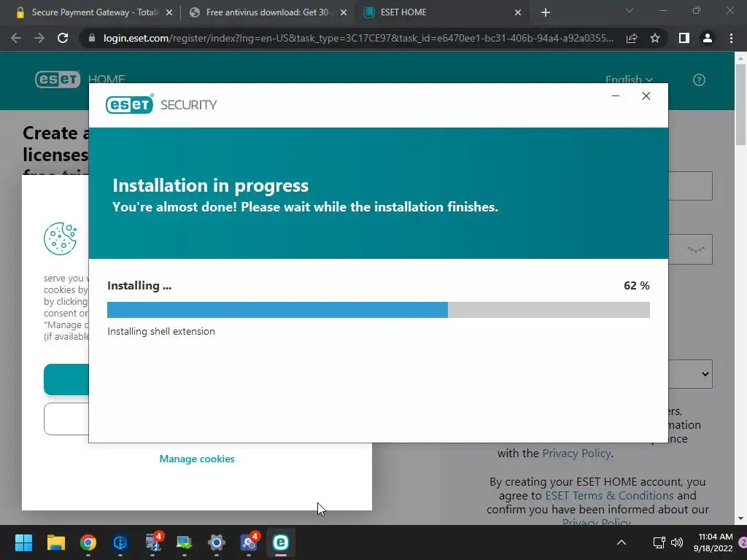Click the 'Installing shell extension' status text
Viewport: 747px width, 560px height.
[161, 332]
